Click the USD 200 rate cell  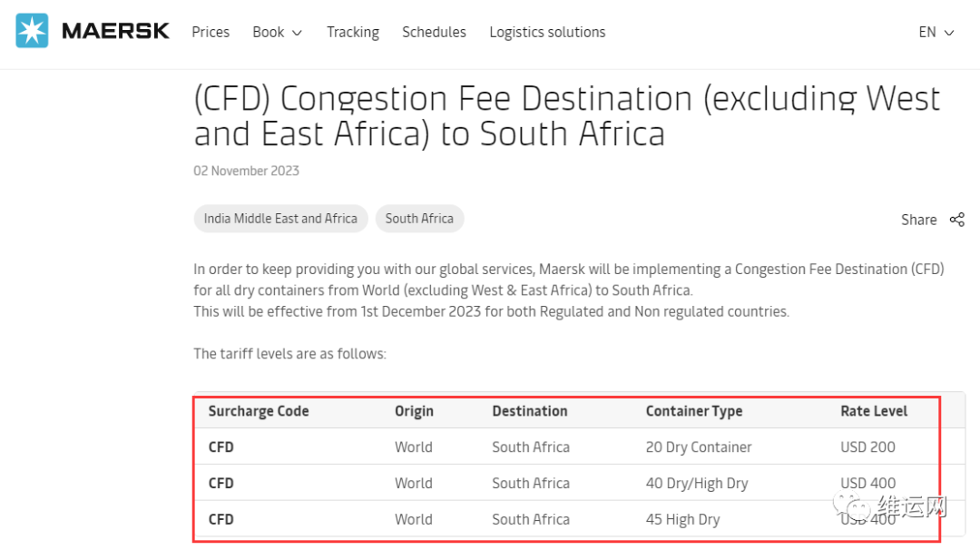(867, 447)
